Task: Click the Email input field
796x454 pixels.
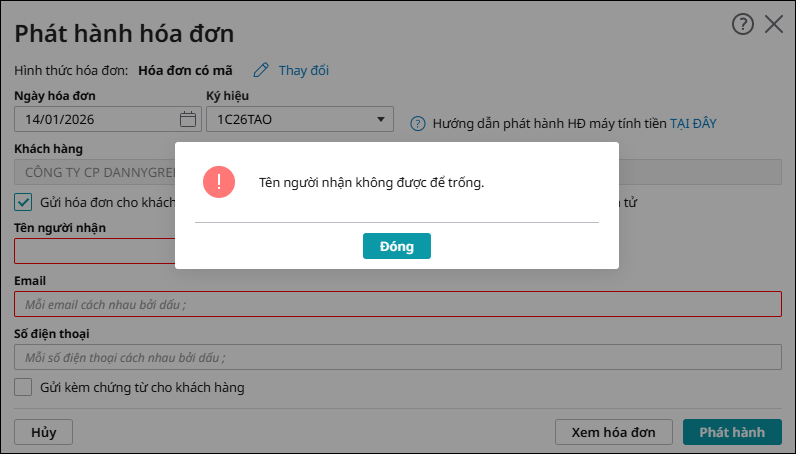Action: 397,304
